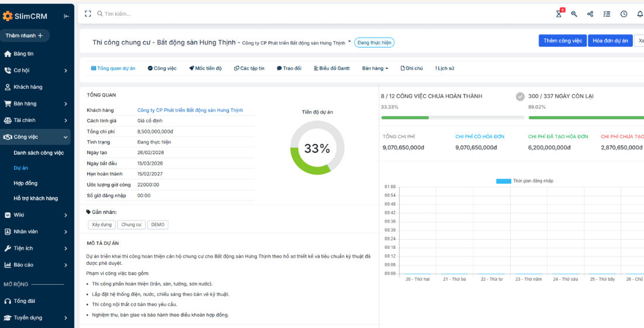Click the days remaining progress bar

coord(586,118)
